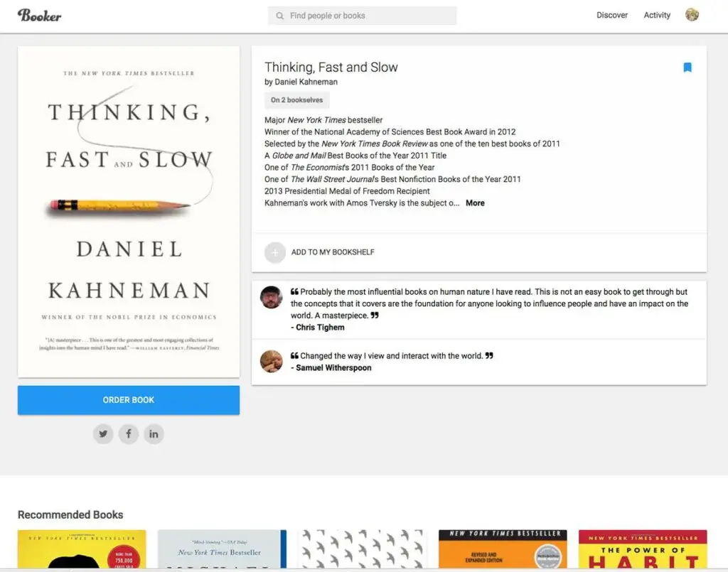Click the book title Thinking, Fast and Slow
The height and width of the screenshot is (572, 728).
point(331,68)
